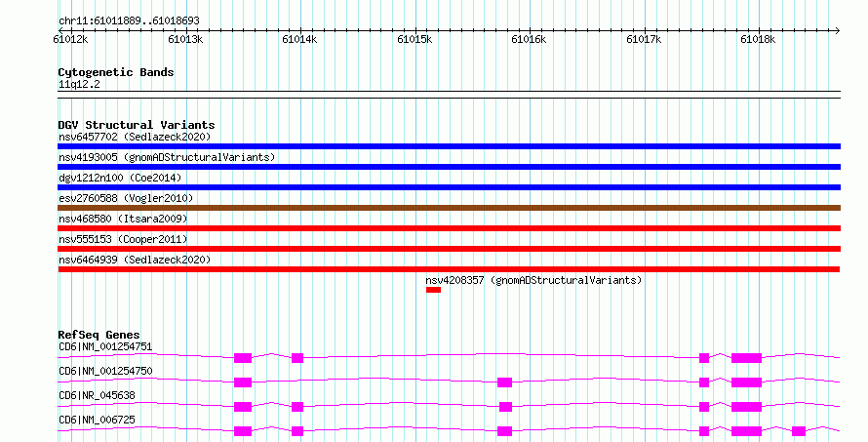Select the Cytogenetic Bands track title
The width and height of the screenshot is (868, 442).
(x=116, y=72)
